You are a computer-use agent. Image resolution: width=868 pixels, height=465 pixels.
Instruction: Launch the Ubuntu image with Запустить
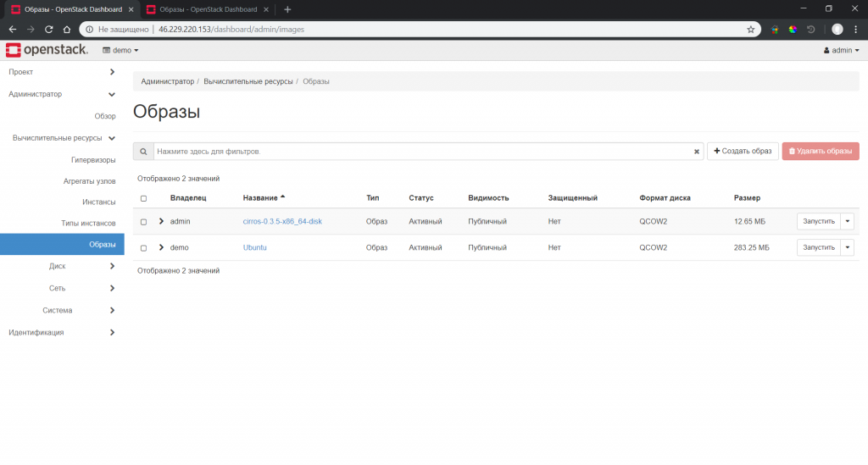(819, 247)
